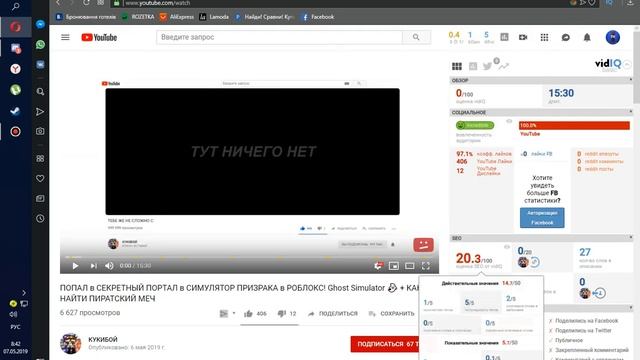Collapse the ОБЗОР section

point(630,80)
